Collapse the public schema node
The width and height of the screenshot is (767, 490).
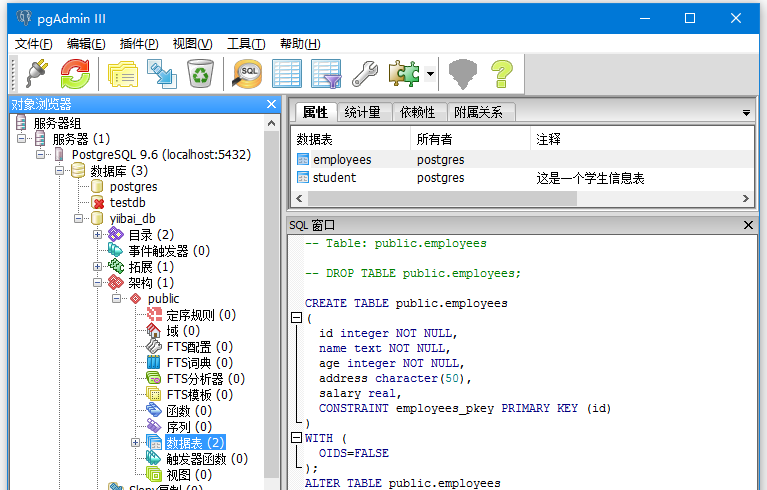pyautogui.click(x=116, y=299)
